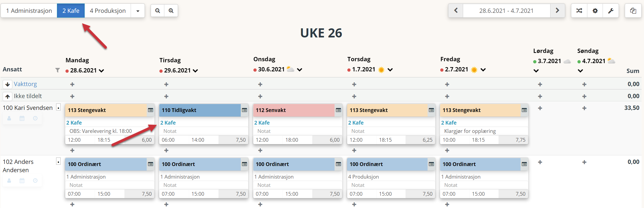Toggle the small checkbox beside Kari Svendsen
Screen dimensions: 644x208
[58, 107]
